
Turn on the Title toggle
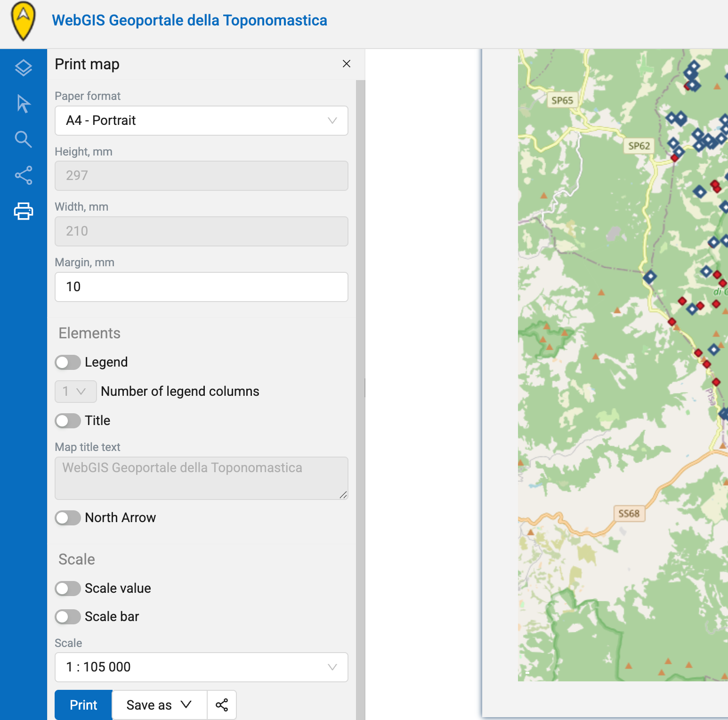click(67, 421)
